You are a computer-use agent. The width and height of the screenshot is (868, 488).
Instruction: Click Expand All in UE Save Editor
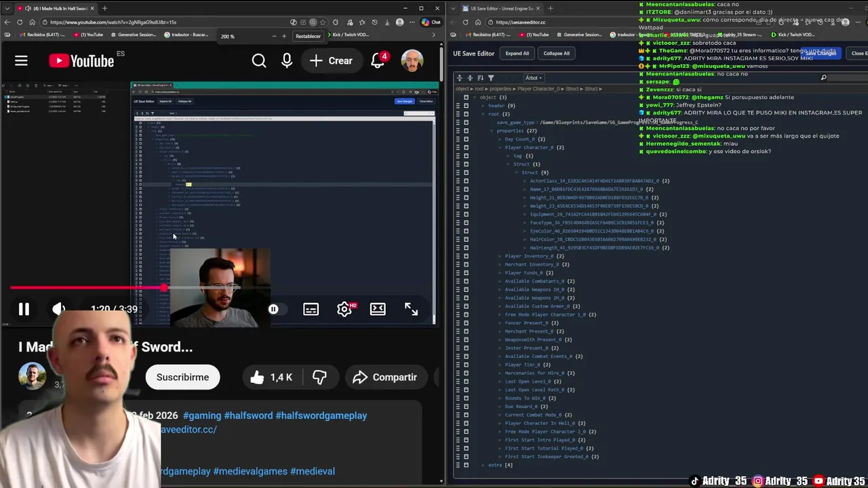517,54
